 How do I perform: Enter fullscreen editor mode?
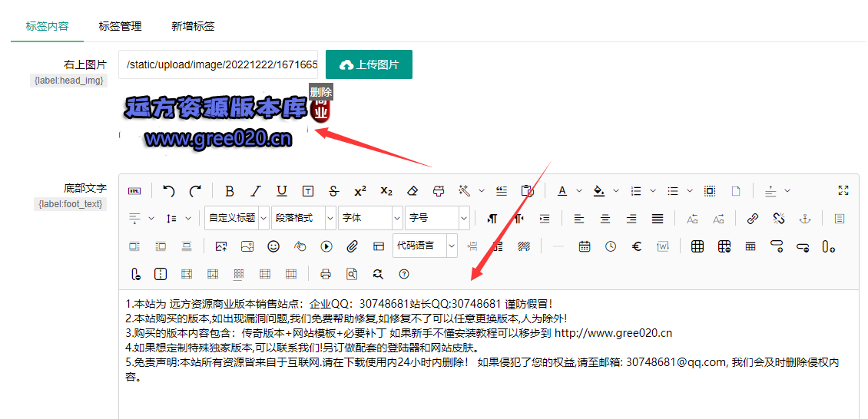point(843,191)
